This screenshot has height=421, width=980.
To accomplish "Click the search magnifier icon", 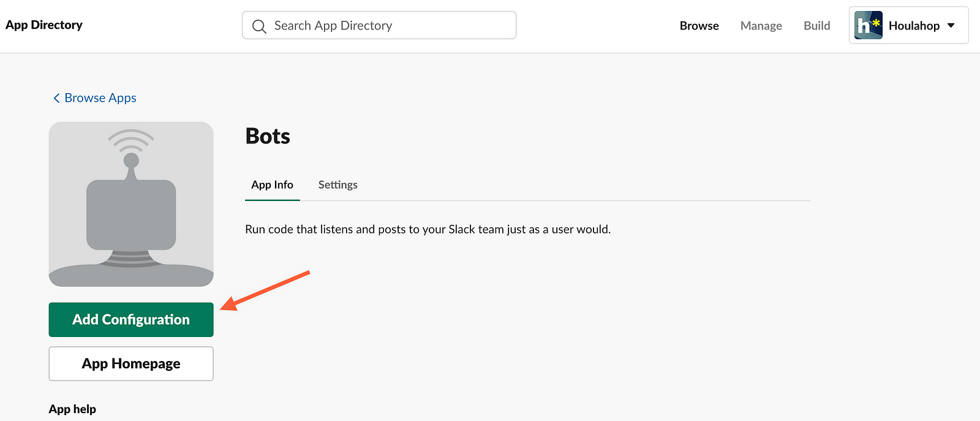I will click(259, 26).
